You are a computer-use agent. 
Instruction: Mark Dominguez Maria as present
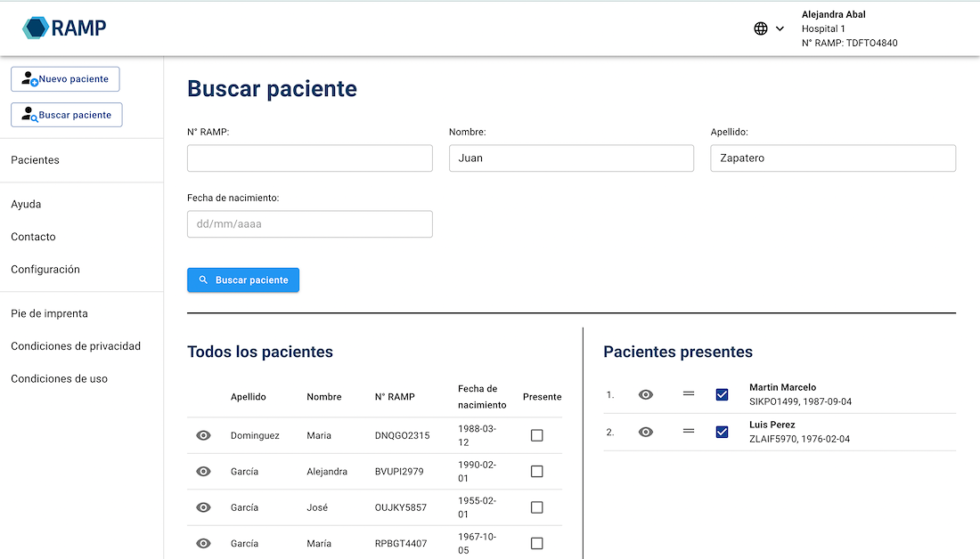click(537, 435)
